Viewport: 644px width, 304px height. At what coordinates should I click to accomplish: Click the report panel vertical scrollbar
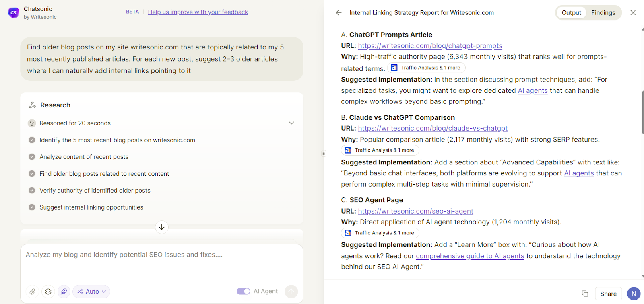click(x=642, y=113)
